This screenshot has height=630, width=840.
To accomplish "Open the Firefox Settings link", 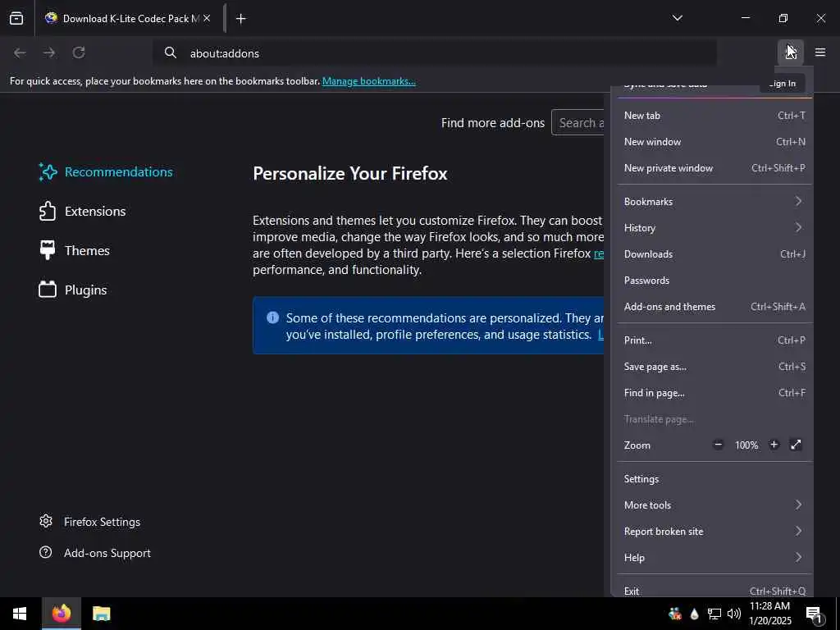I will tap(102, 522).
